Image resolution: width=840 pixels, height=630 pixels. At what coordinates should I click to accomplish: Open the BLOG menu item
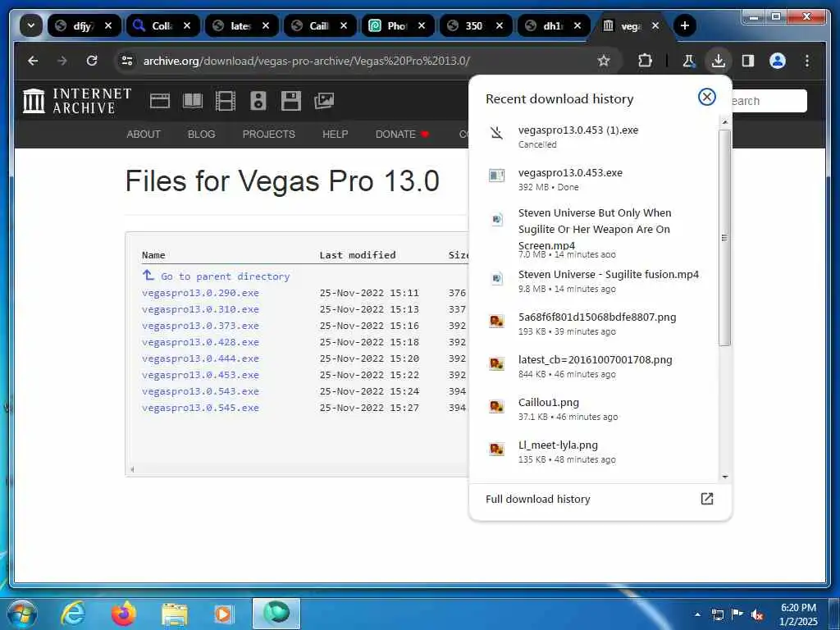pyautogui.click(x=202, y=135)
